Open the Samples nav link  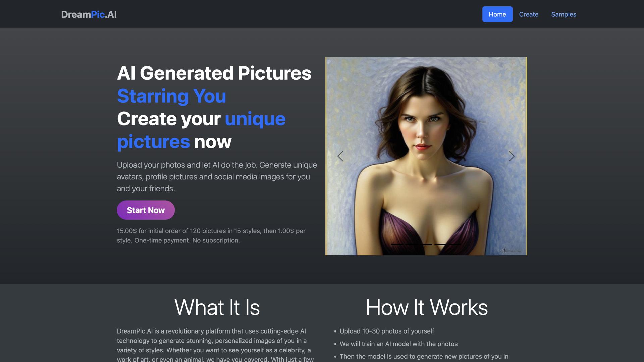coord(563,14)
